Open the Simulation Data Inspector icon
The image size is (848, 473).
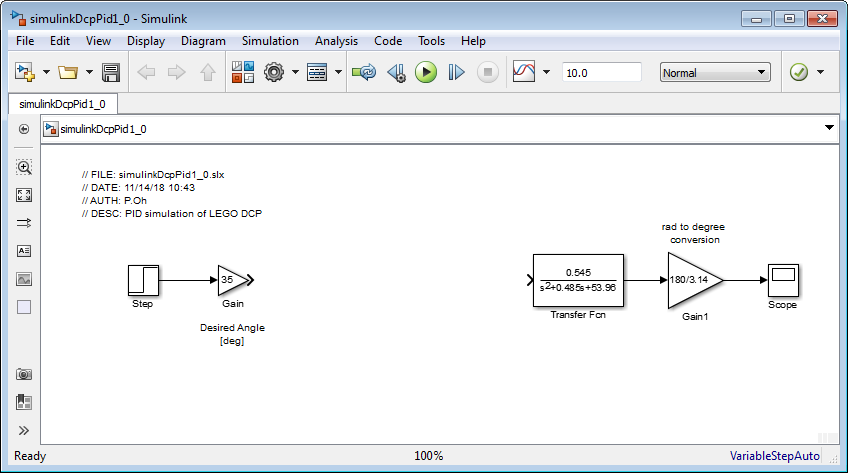tap(524, 71)
